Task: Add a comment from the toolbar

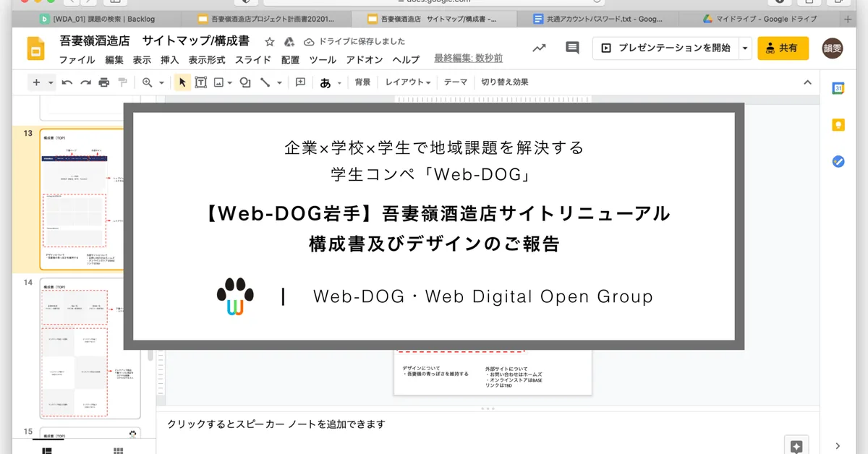Action: tap(301, 82)
